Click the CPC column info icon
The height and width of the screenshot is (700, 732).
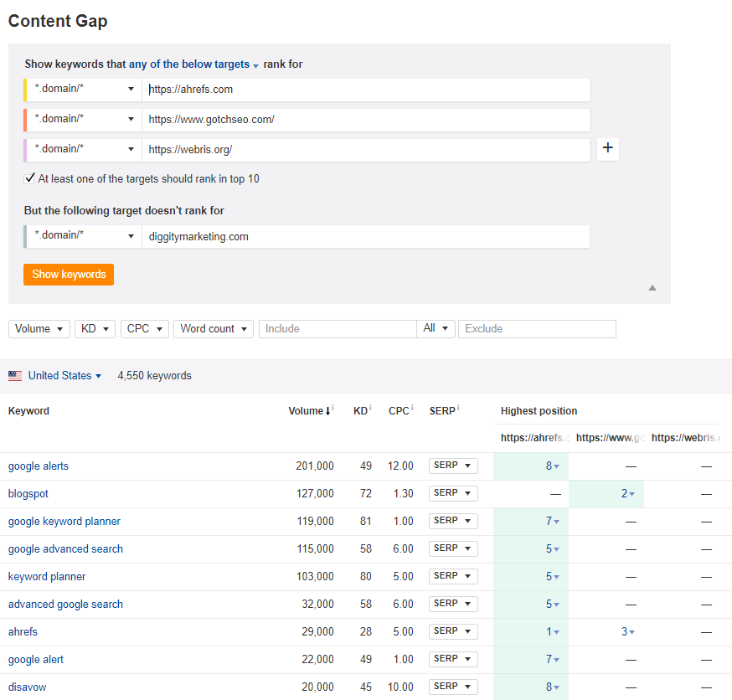(412, 408)
